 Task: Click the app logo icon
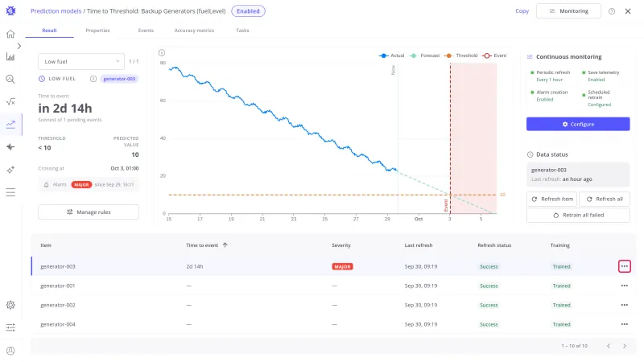(x=10, y=10)
